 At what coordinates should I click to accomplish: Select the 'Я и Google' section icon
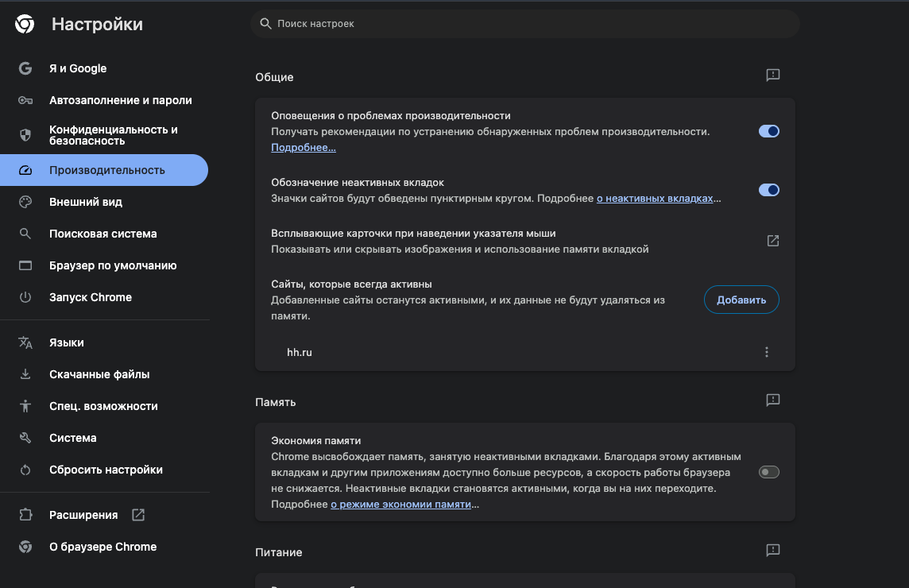coord(25,68)
